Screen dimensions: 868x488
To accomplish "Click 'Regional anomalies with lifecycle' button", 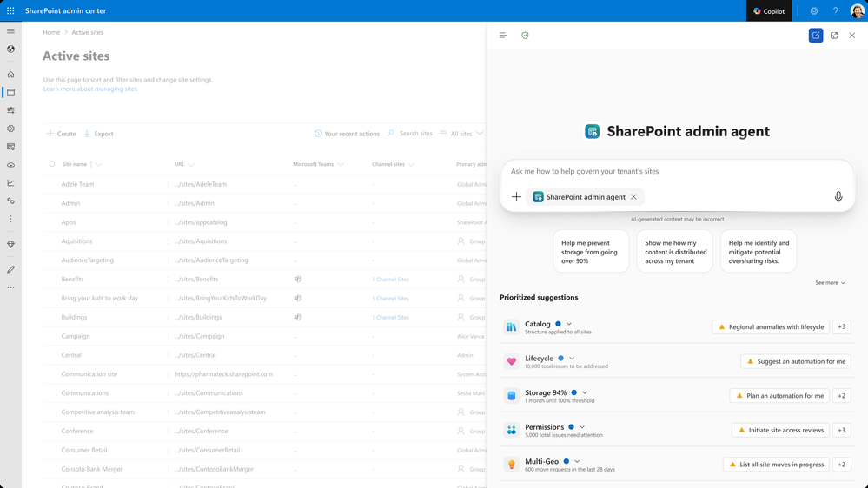I will (x=771, y=327).
